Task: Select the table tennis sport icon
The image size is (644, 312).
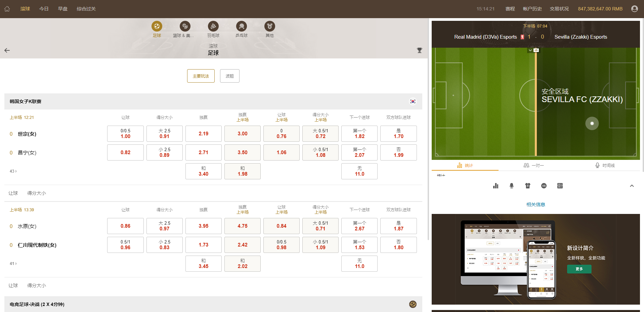Action: [242, 26]
